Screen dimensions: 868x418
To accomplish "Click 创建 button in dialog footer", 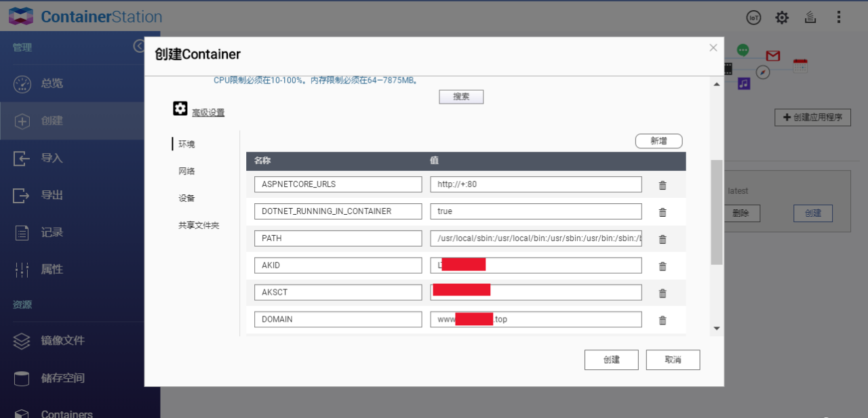I will [612, 360].
